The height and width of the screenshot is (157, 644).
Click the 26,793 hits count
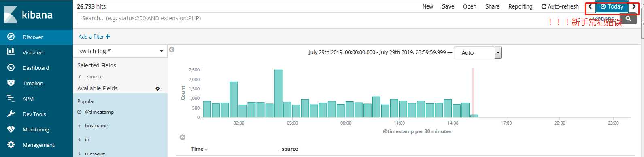point(91,6)
